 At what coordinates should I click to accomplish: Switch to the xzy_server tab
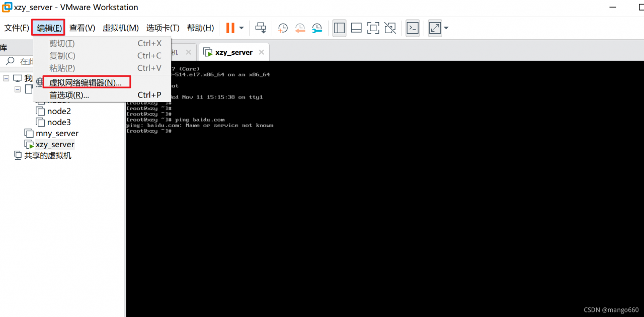(234, 52)
